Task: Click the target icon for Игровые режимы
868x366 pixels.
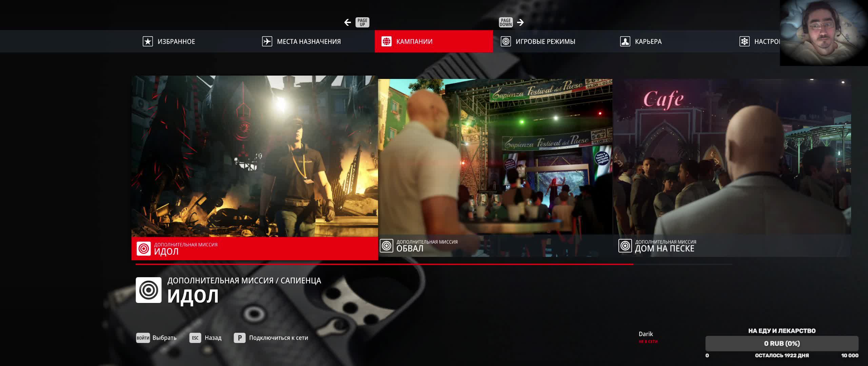Action: coord(506,41)
